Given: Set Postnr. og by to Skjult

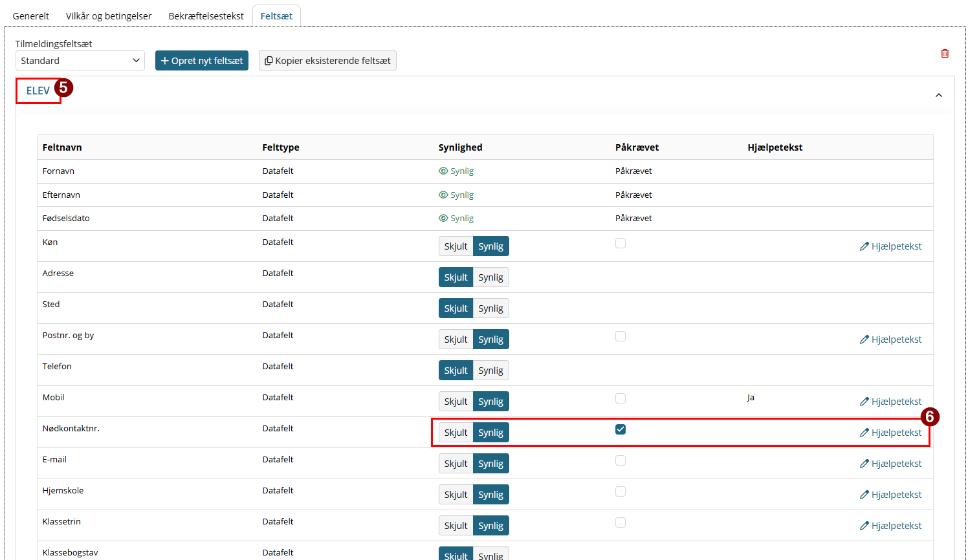Looking at the screenshot, I should [456, 339].
